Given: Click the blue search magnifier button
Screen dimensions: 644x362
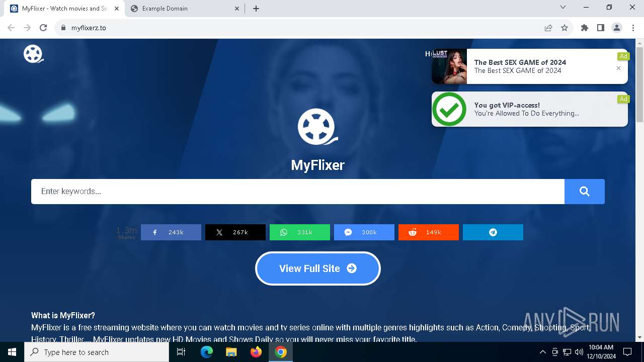Looking at the screenshot, I should click(584, 192).
